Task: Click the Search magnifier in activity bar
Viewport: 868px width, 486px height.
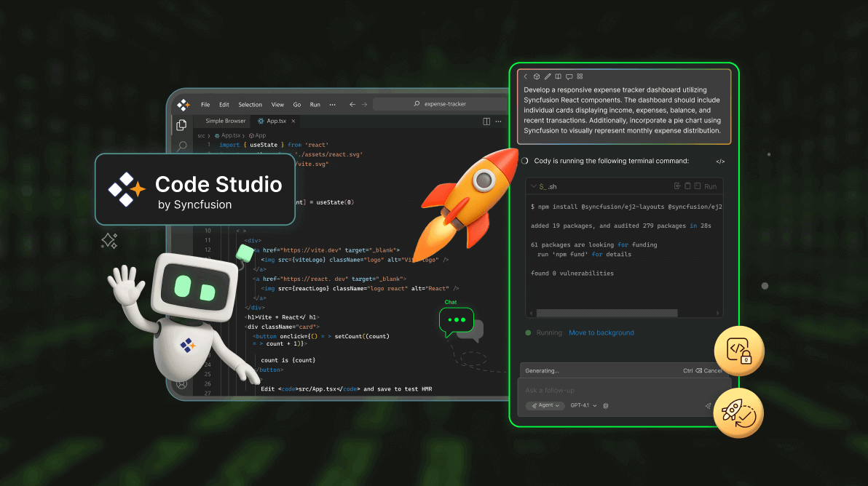Action: pos(182,147)
